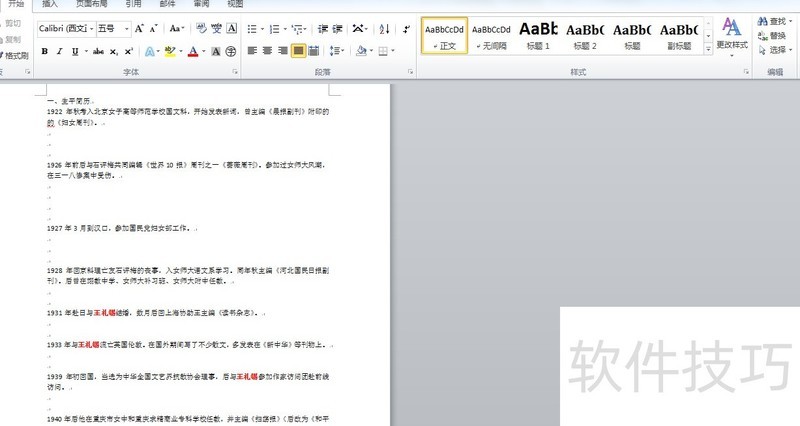Open the View (视图) tab

pos(235,4)
